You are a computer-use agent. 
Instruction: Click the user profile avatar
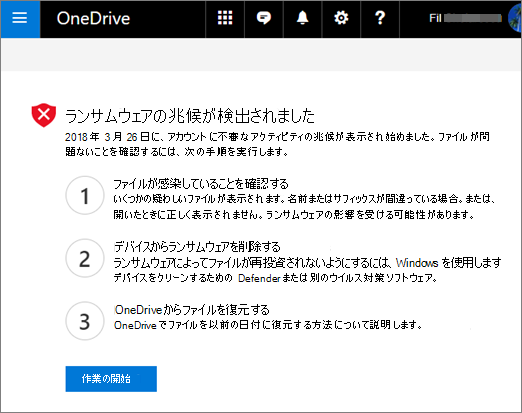coord(515,18)
